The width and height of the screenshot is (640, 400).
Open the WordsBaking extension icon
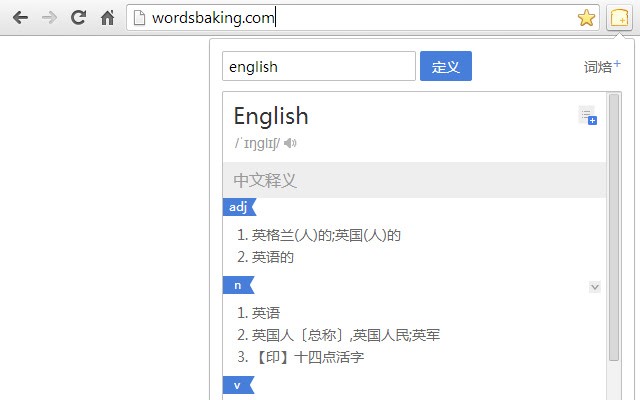pos(619,17)
